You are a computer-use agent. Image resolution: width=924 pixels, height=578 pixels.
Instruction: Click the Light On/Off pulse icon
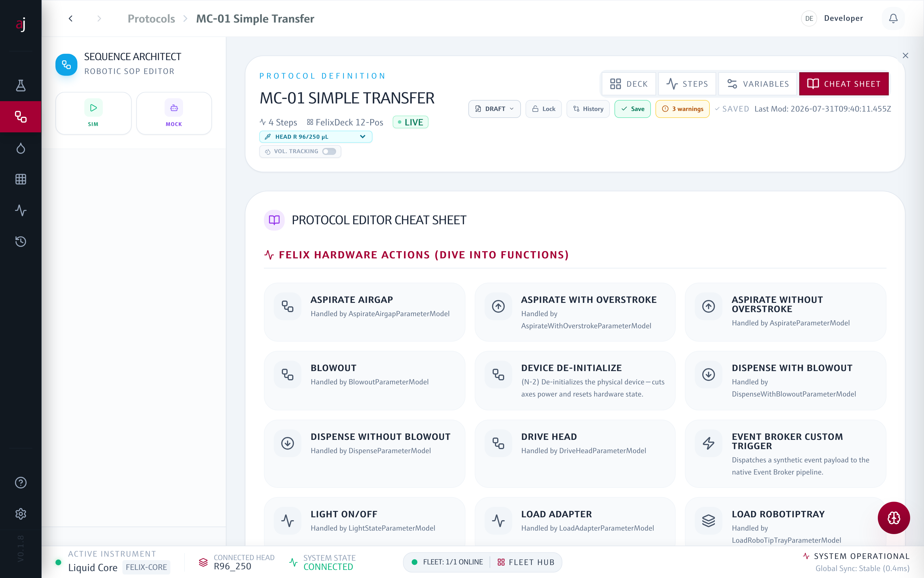click(288, 521)
